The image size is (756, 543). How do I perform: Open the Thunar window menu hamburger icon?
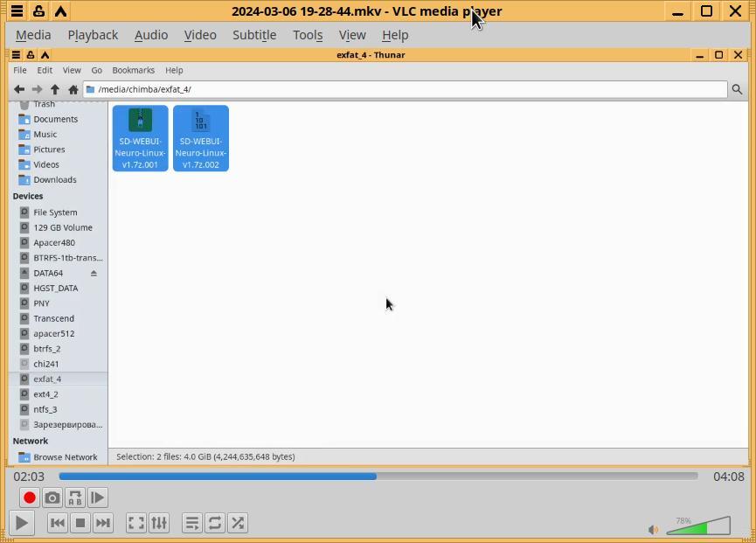(x=16, y=55)
